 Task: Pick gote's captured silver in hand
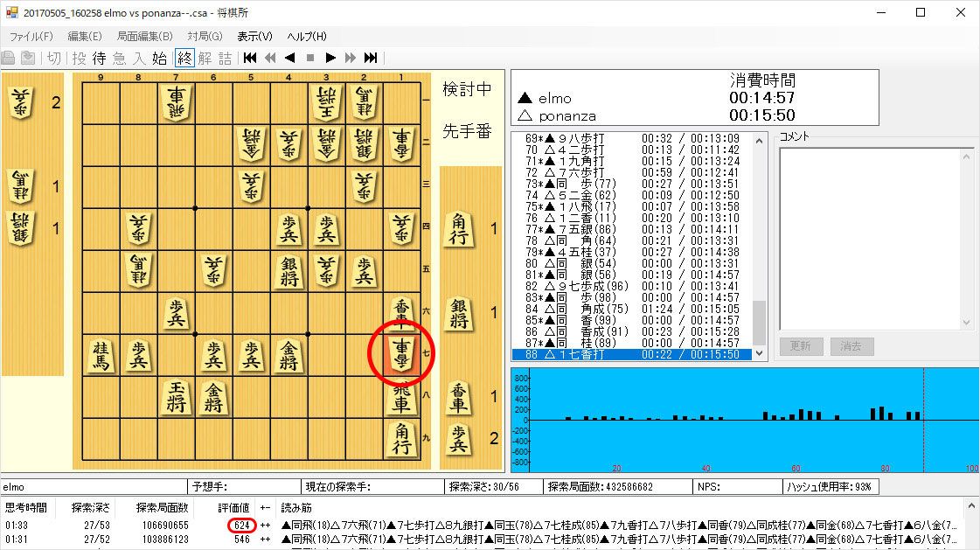(x=21, y=229)
